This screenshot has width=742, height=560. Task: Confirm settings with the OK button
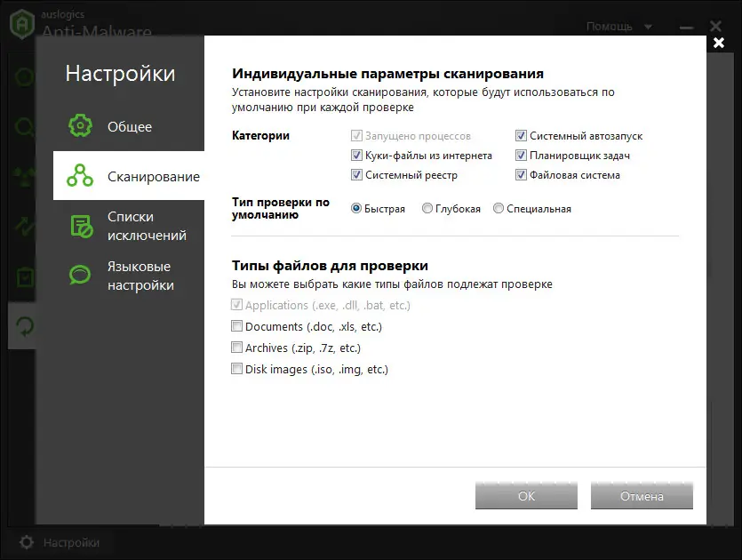pyautogui.click(x=525, y=496)
